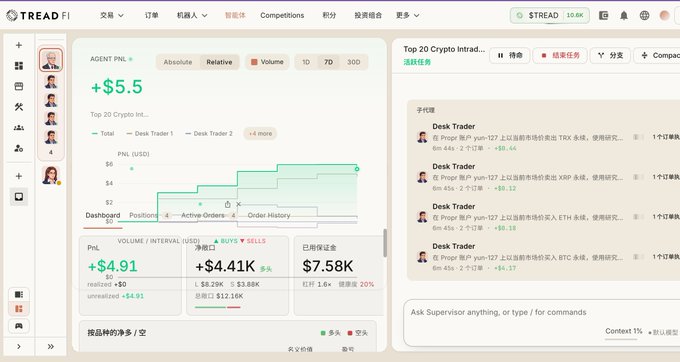This screenshot has height=362, width=680.
Task: Switch to the Dashboard tab
Action: pos(103,215)
